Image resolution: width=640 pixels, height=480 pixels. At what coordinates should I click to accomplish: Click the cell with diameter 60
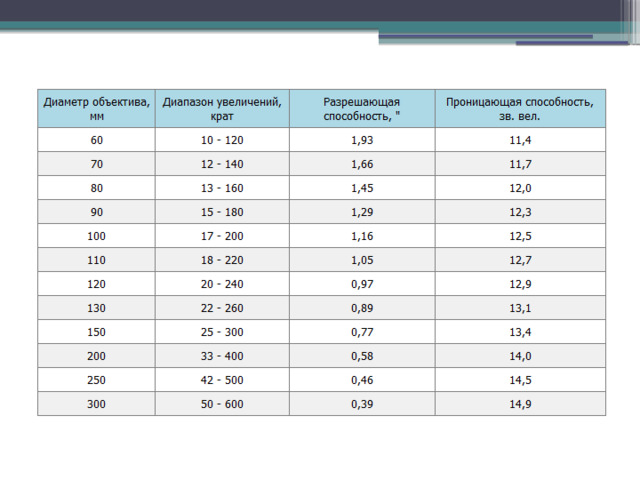(x=96, y=140)
